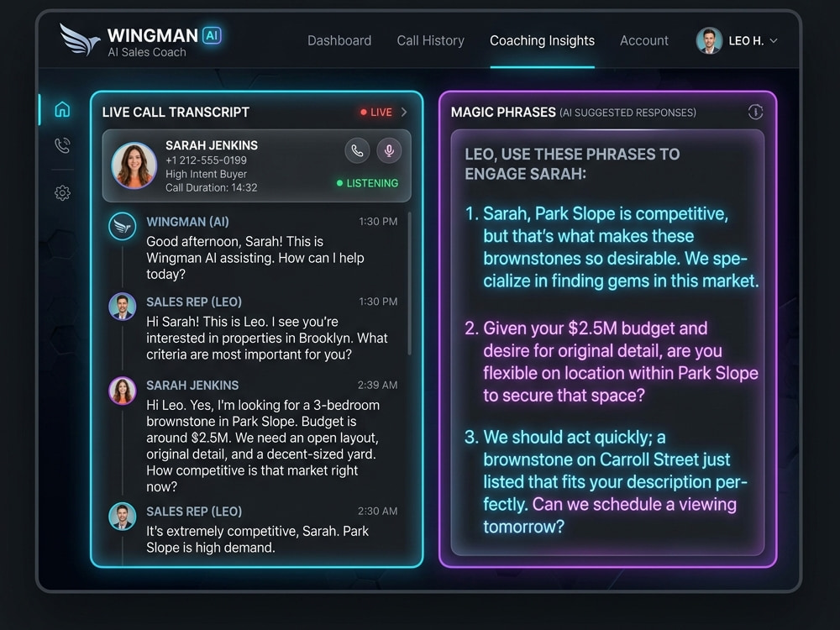Click the AI badge beside WINGMAN
The image size is (840, 630).
point(212,35)
